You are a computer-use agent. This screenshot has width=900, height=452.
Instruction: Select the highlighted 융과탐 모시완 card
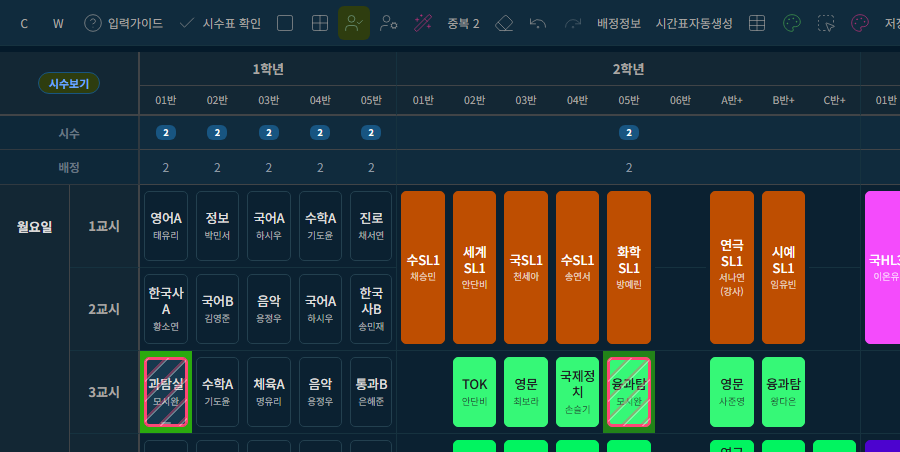click(x=629, y=392)
